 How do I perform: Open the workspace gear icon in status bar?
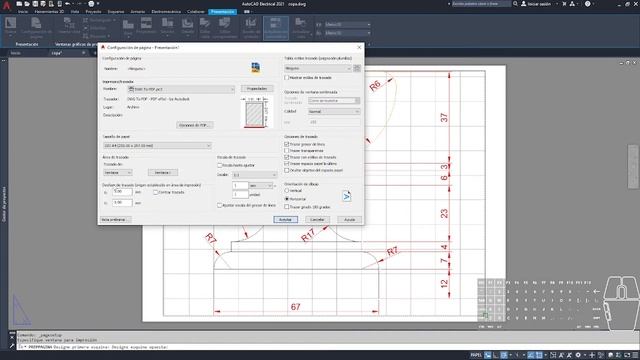[578, 355]
